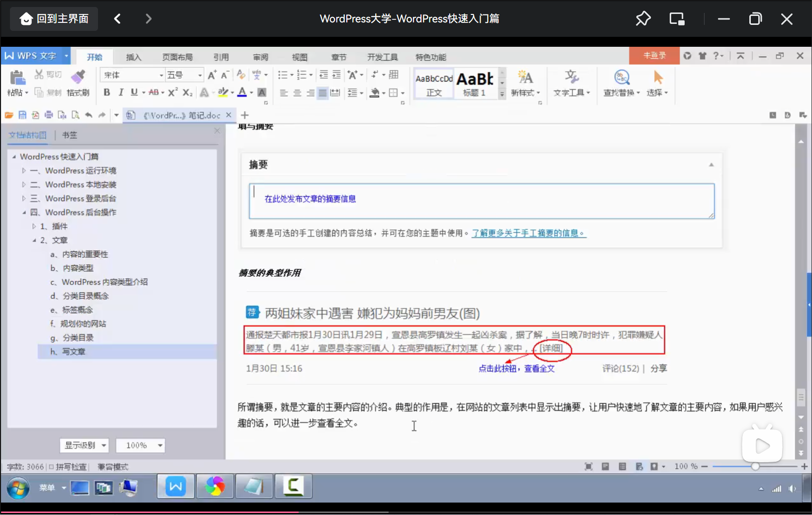The width and height of the screenshot is (812, 515).
Task: Click the undo arrow icon
Action: pyautogui.click(x=89, y=115)
